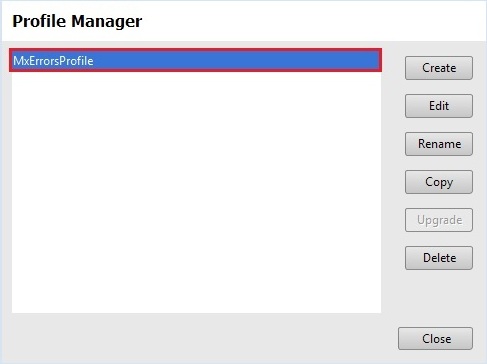Open the selected profile with Edit

click(x=439, y=106)
